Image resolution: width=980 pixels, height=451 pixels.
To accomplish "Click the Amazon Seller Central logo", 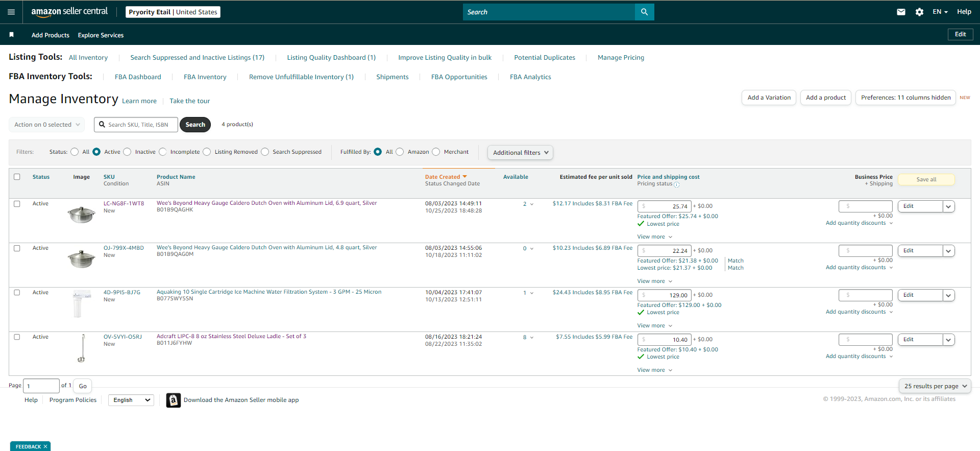I will 69,12.
